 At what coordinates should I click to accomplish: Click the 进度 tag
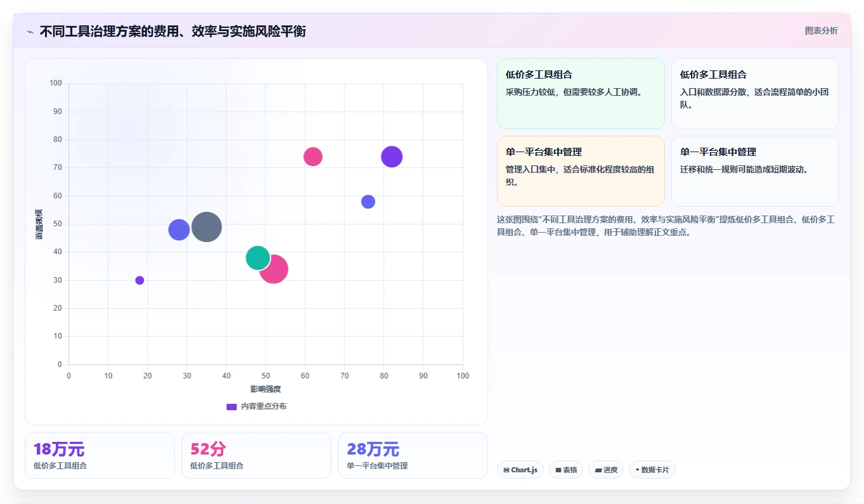point(606,470)
